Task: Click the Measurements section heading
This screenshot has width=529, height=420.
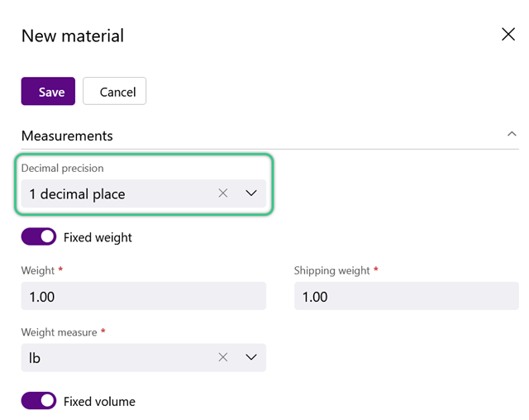Action: click(x=67, y=136)
